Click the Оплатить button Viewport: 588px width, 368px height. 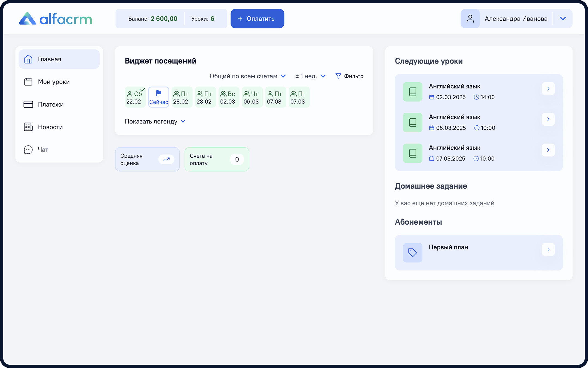[257, 19]
